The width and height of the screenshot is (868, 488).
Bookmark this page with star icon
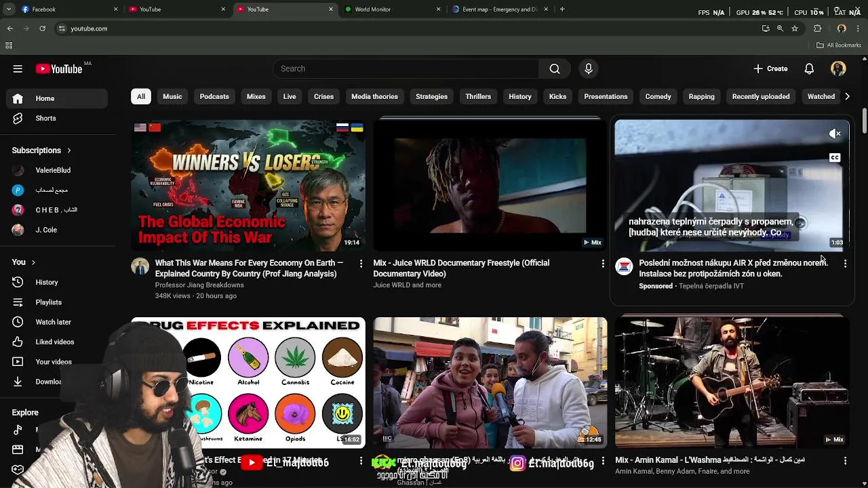[x=795, y=28]
